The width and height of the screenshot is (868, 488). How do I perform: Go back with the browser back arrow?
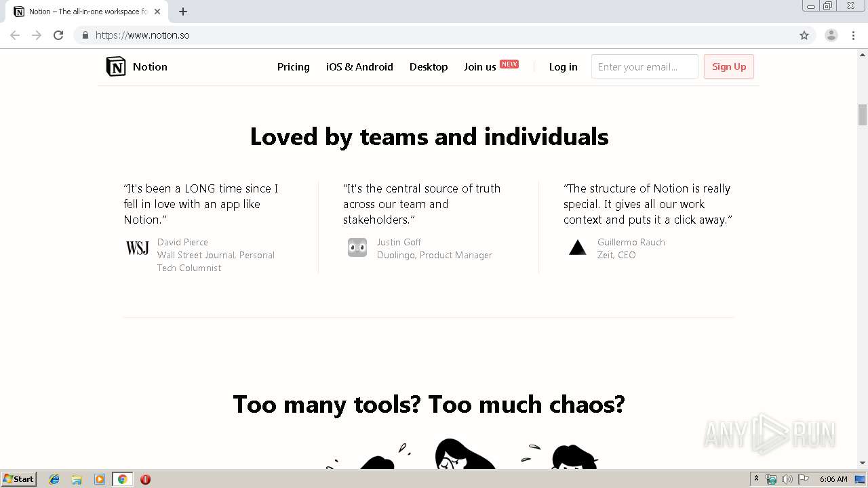15,35
